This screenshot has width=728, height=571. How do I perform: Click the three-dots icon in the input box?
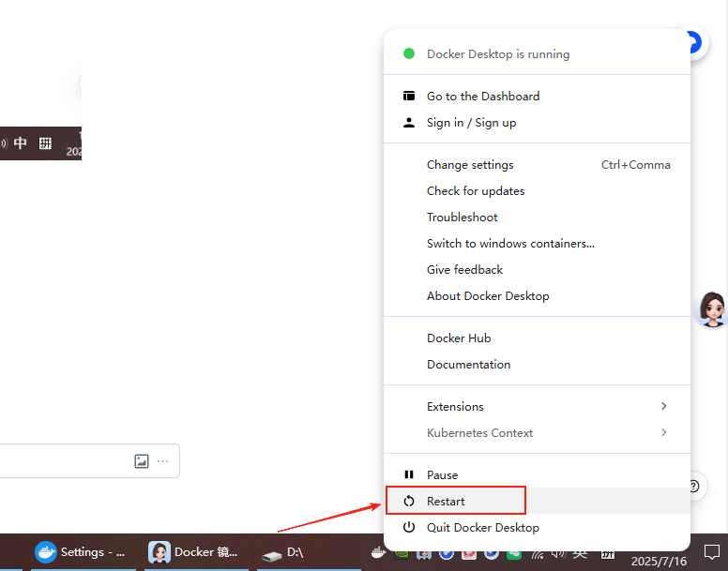click(x=163, y=460)
